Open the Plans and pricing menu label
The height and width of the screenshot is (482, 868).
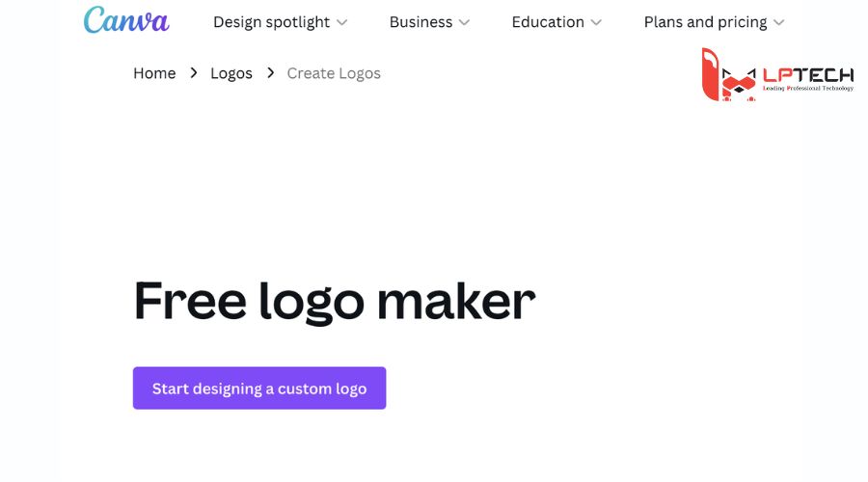(x=705, y=22)
